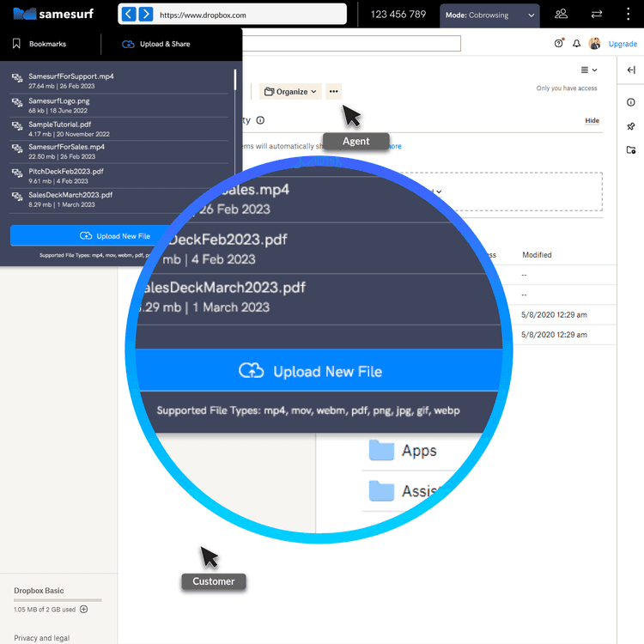644x644 pixels.
Task: Click the pin sidebar icon
Action: pyautogui.click(x=631, y=126)
